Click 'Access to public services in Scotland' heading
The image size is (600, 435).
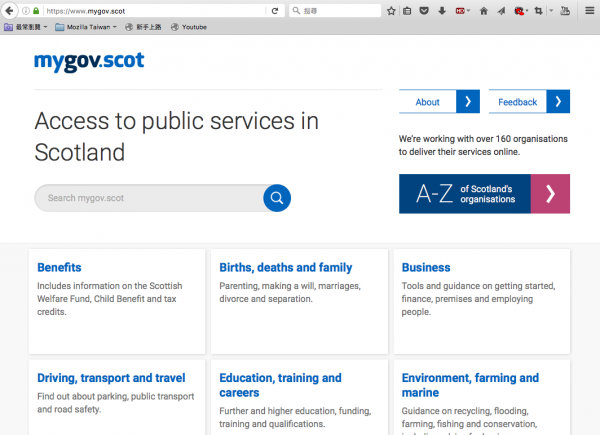[176, 137]
